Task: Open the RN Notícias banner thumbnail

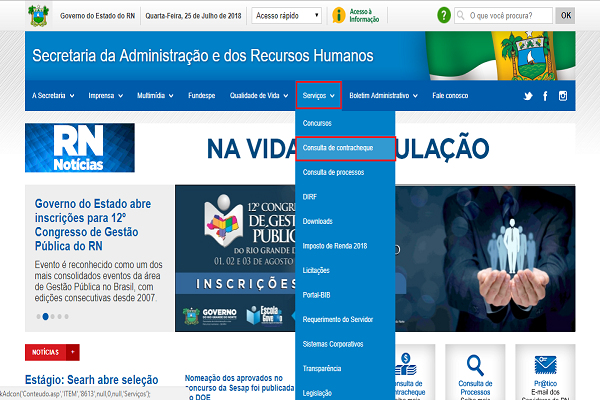Action: (80, 148)
